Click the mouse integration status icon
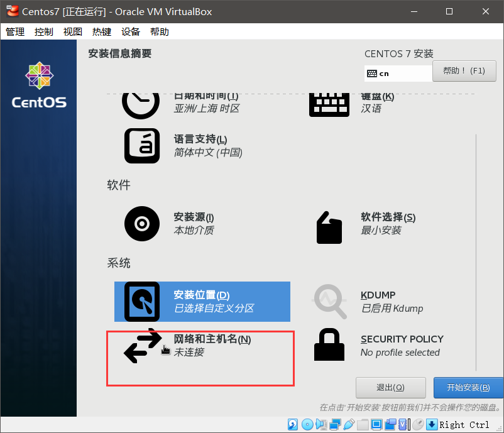 418,425
